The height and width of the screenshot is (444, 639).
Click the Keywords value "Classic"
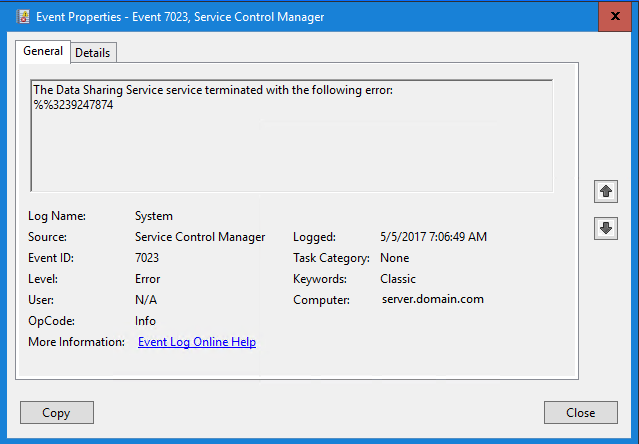tap(398, 279)
